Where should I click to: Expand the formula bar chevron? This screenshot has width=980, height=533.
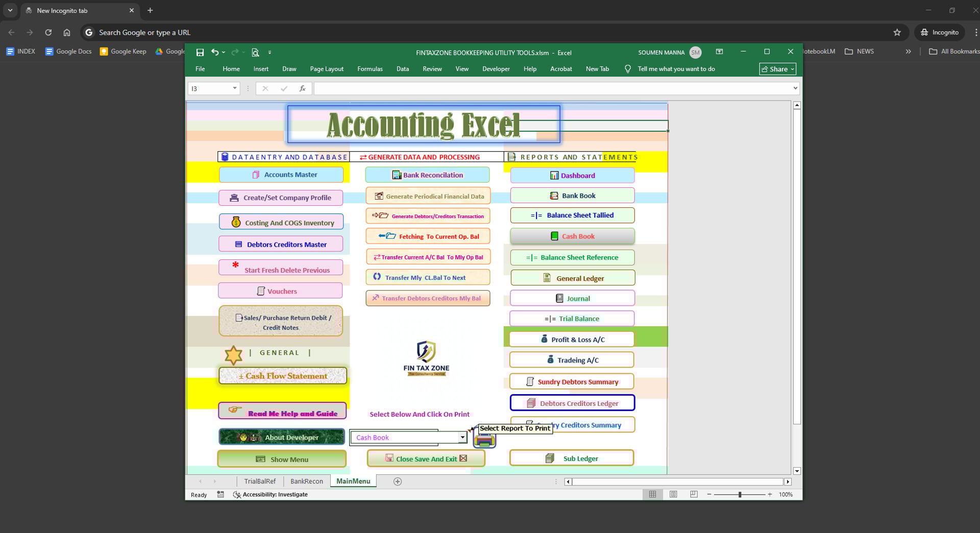[x=795, y=88]
